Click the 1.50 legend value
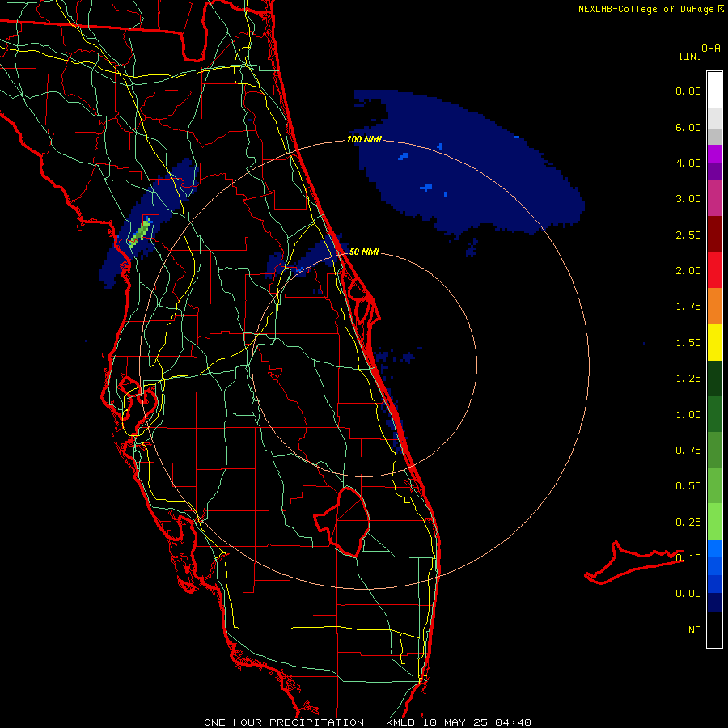 (688, 343)
